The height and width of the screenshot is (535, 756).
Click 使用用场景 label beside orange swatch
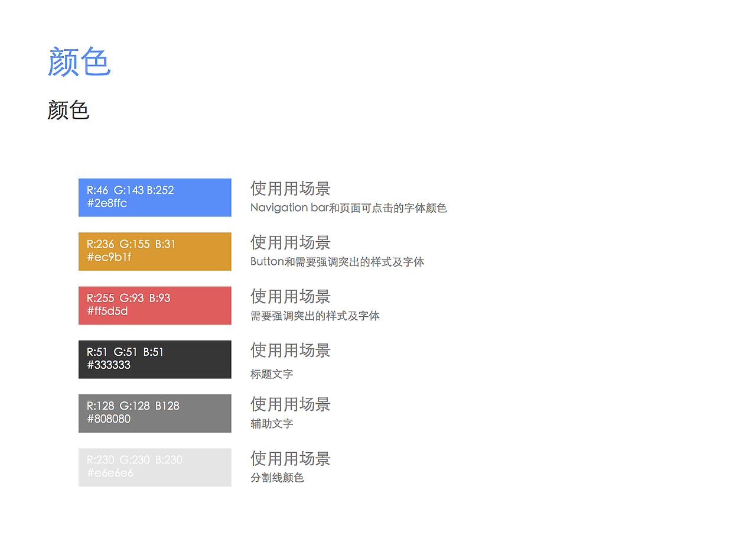[290, 242]
